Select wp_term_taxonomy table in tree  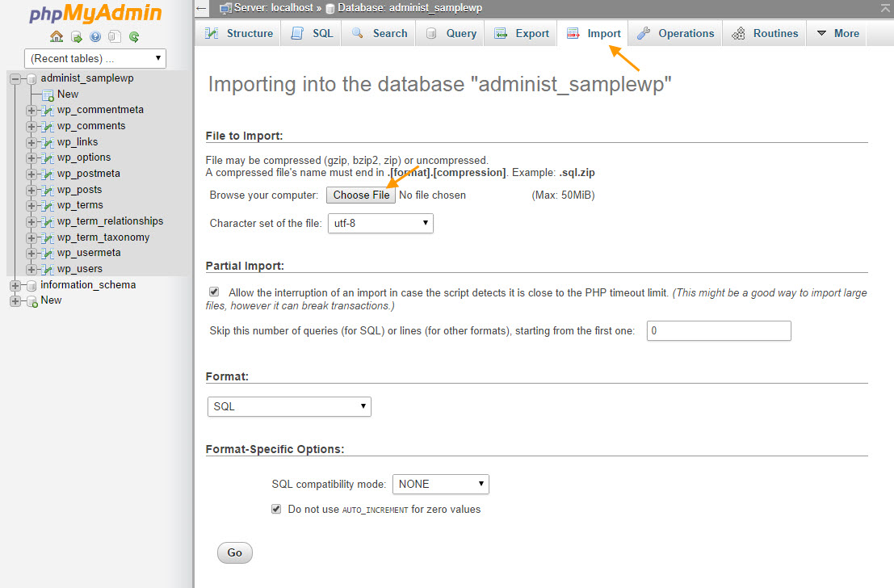(103, 237)
